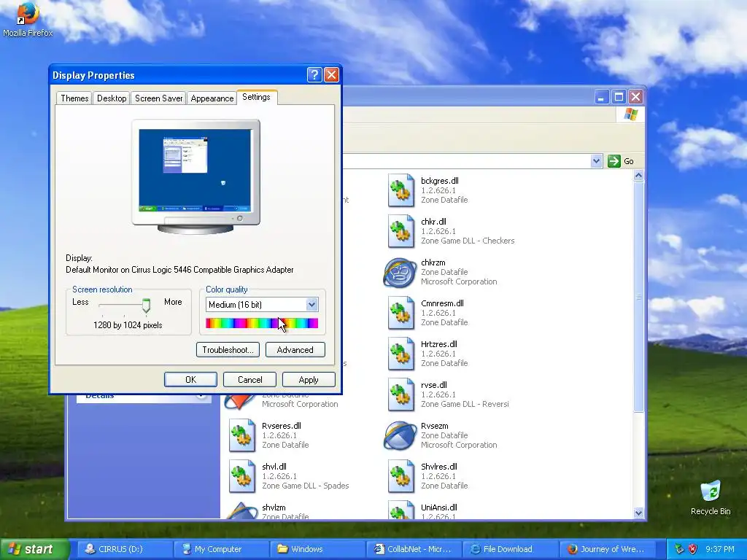747x560 pixels.
Task: Click the green Go arrow icon
Action: [x=614, y=161]
